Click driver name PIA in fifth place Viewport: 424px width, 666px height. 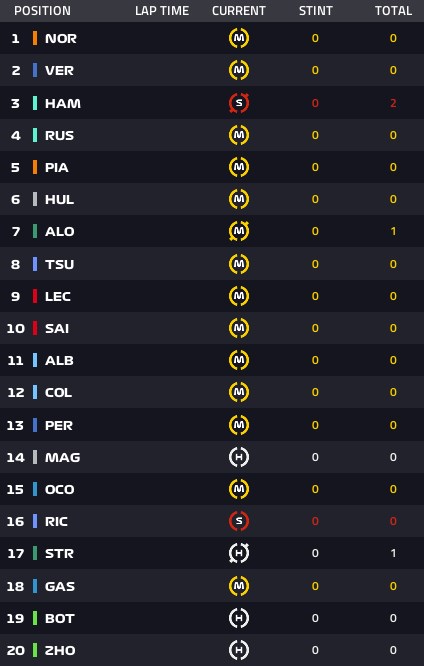click(57, 167)
